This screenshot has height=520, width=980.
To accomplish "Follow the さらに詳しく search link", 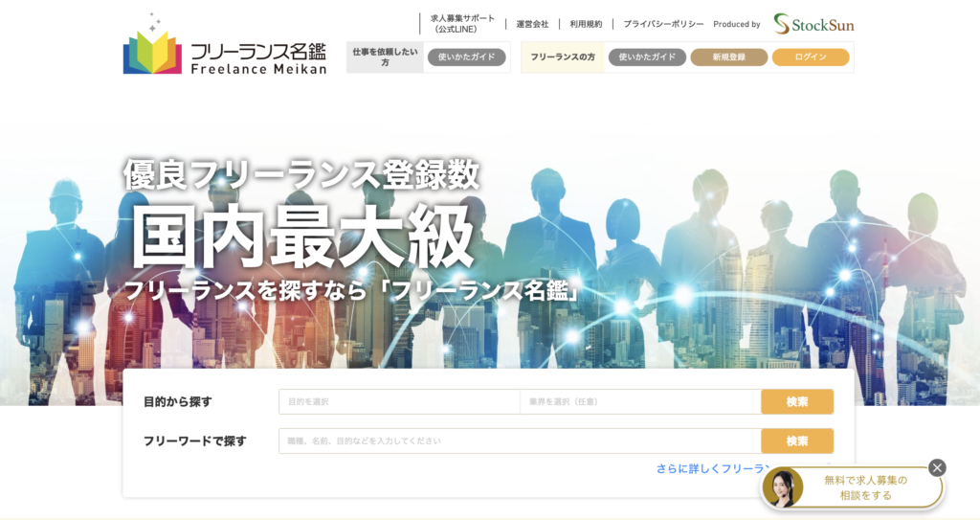I will click(x=708, y=468).
